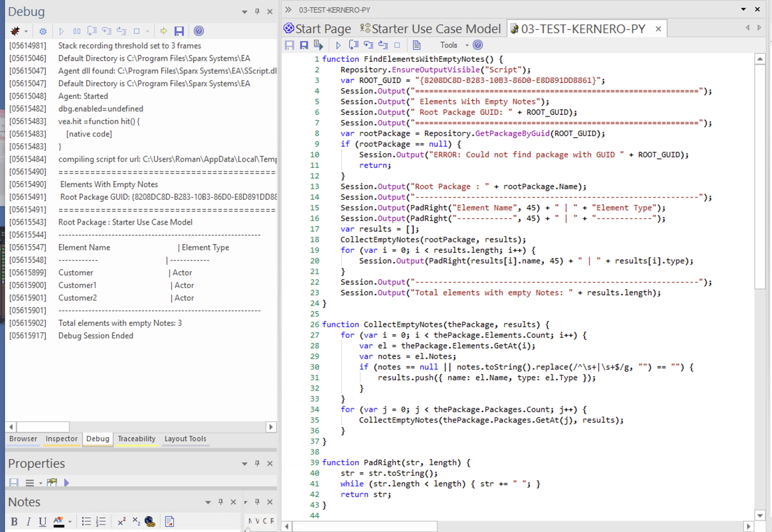Open the bug icon dropdown arrow

coord(26,32)
